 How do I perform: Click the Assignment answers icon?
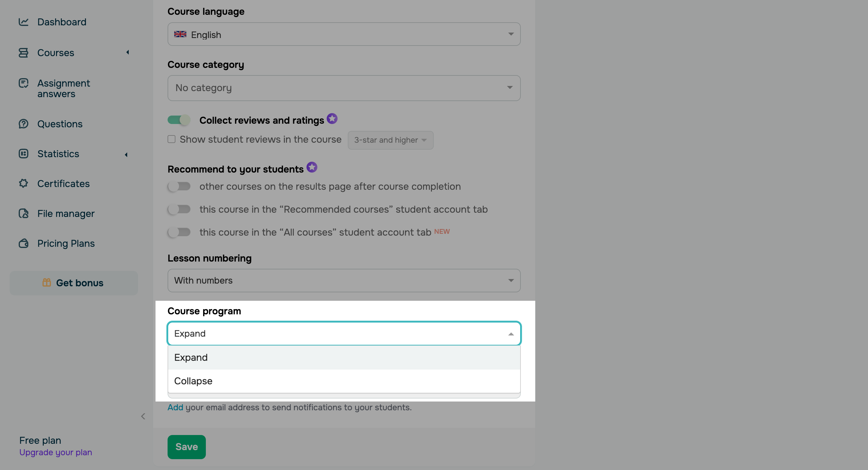23,83
